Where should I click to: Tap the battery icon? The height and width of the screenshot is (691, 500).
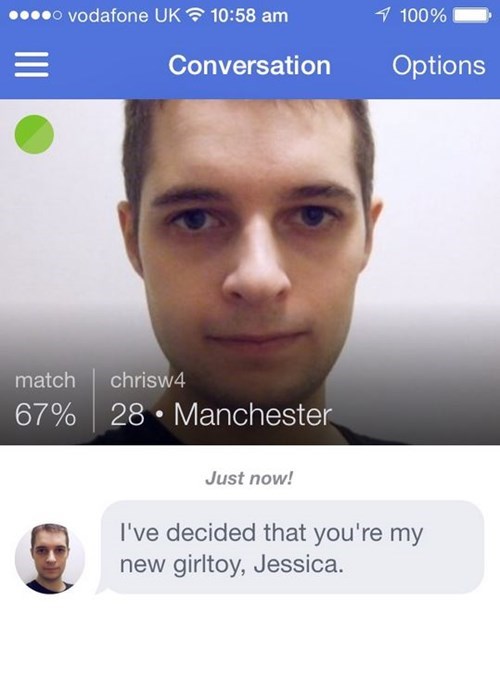click(x=472, y=16)
